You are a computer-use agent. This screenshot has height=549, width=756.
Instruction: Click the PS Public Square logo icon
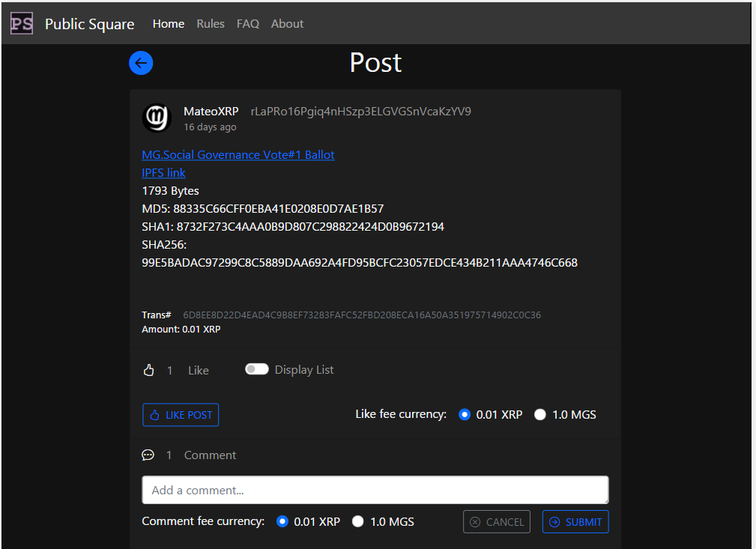(x=22, y=23)
